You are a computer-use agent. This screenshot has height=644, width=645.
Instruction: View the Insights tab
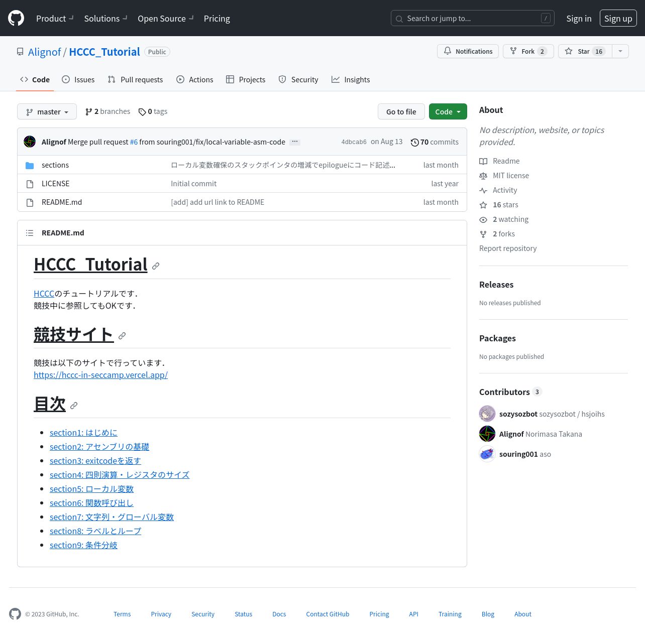pos(351,79)
